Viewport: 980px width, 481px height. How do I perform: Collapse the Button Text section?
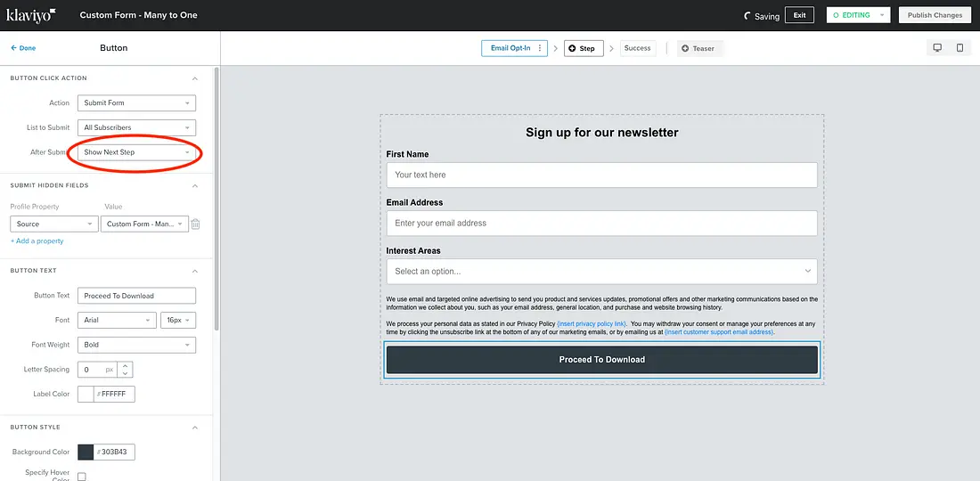click(x=195, y=271)
